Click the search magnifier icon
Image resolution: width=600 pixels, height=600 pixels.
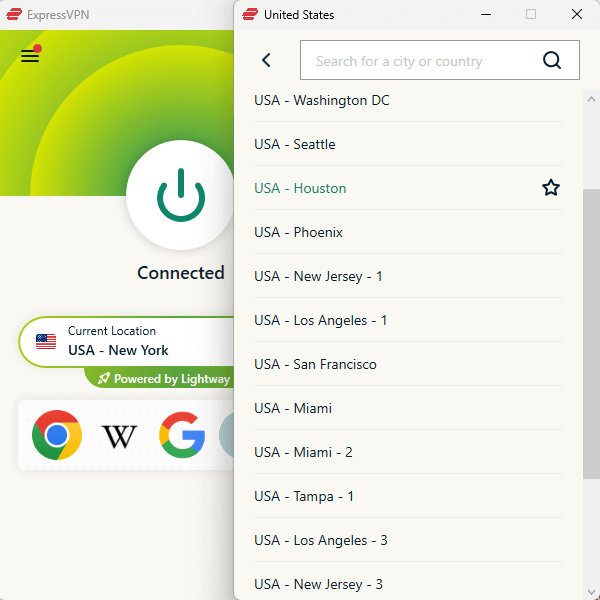(x=552, y=60)
